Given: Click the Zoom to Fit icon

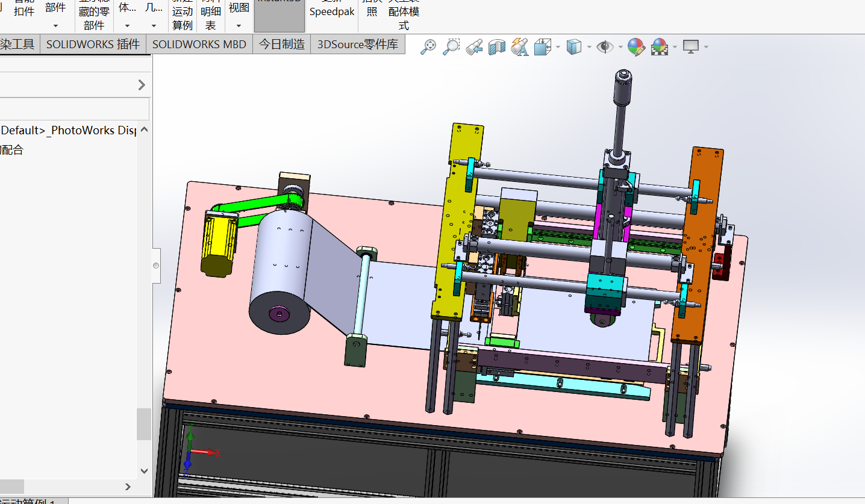Looking at the screenshot, I should coord(428,47).
